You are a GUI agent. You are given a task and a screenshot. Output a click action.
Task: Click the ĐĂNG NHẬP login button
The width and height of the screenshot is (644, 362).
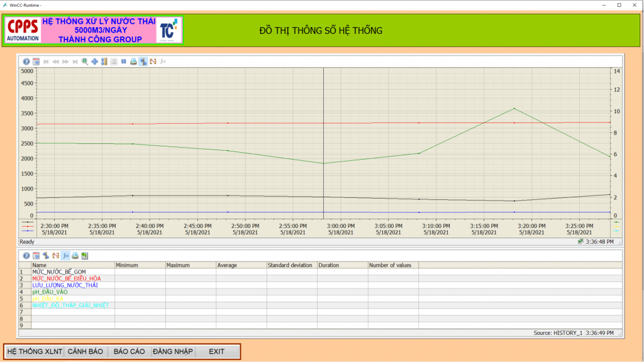(x=173, y=351)
